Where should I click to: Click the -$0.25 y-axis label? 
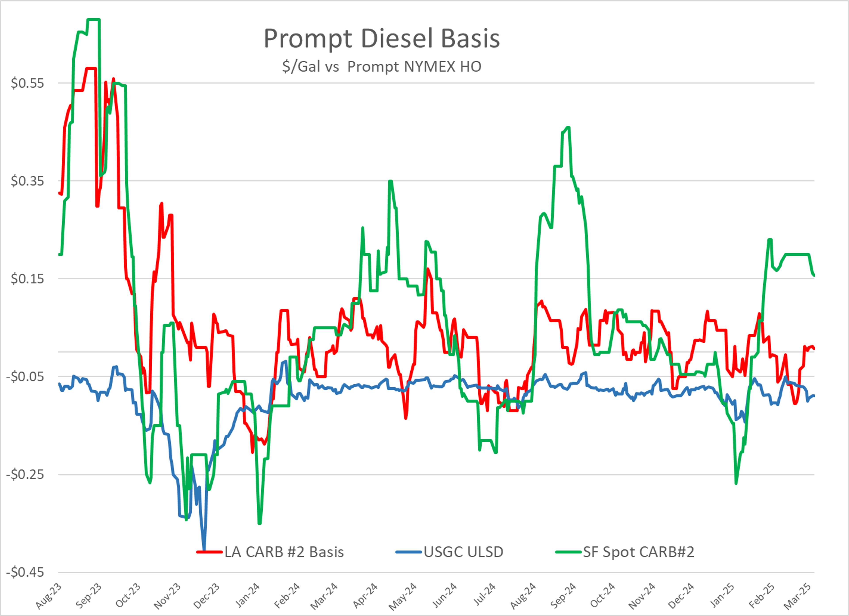click(x=25, y=475)
